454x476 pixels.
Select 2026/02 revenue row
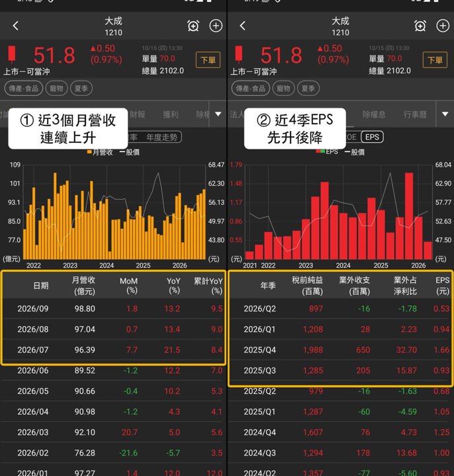(113, 453)
